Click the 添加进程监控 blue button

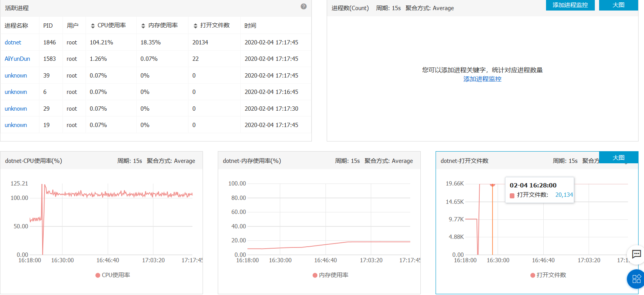pyautogui.click(x=570, y=5)
